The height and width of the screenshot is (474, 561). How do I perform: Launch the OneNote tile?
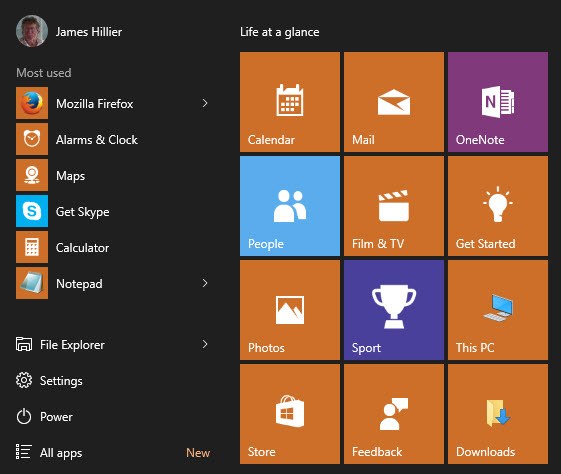tap(498, 102)
